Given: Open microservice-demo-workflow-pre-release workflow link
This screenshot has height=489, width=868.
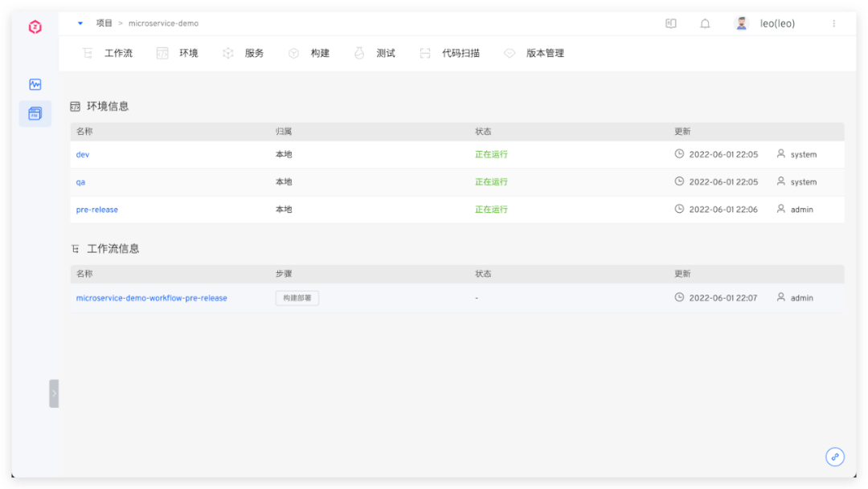Looking at the screenshot, I should (x=152, y=298).
